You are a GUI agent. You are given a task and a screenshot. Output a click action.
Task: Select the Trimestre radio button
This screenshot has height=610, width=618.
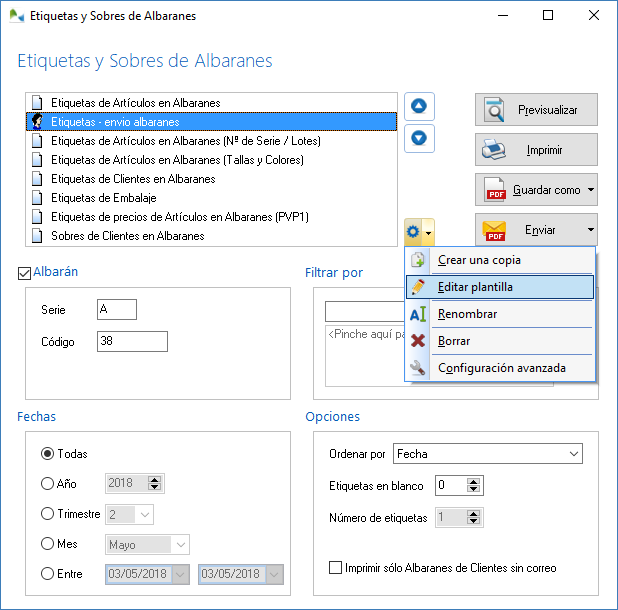coord(47,514)
